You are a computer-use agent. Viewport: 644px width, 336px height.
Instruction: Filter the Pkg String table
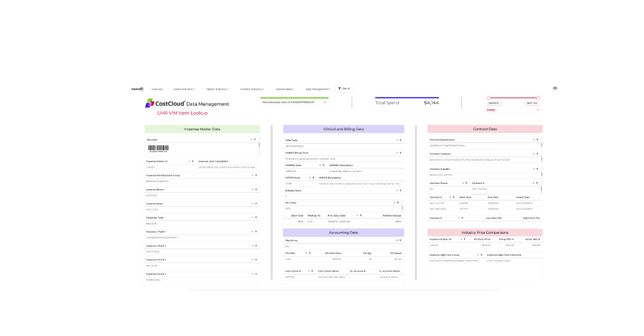coord(400,241)
